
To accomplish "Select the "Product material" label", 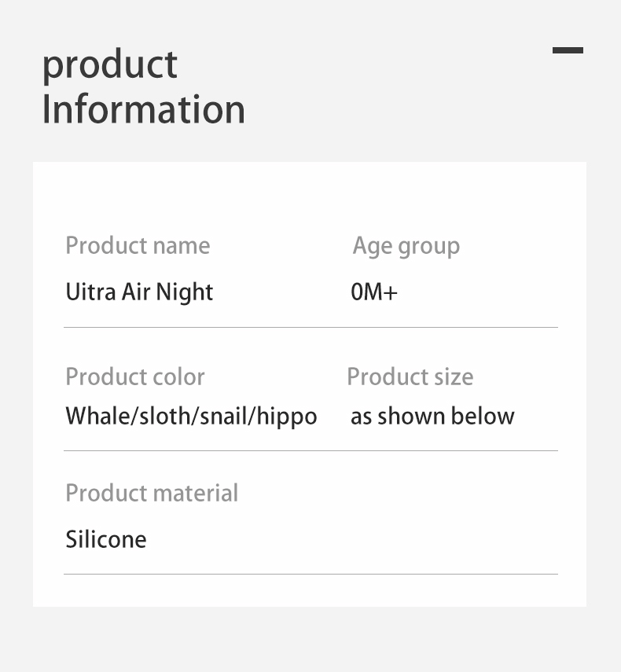I will (152, 494).
